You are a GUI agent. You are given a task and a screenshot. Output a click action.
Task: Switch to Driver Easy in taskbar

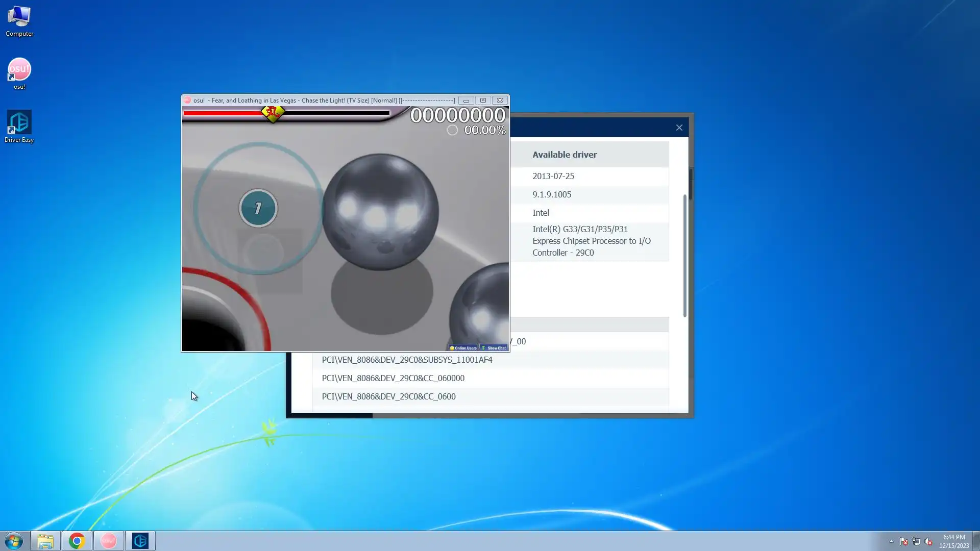(x=140, y=541)
